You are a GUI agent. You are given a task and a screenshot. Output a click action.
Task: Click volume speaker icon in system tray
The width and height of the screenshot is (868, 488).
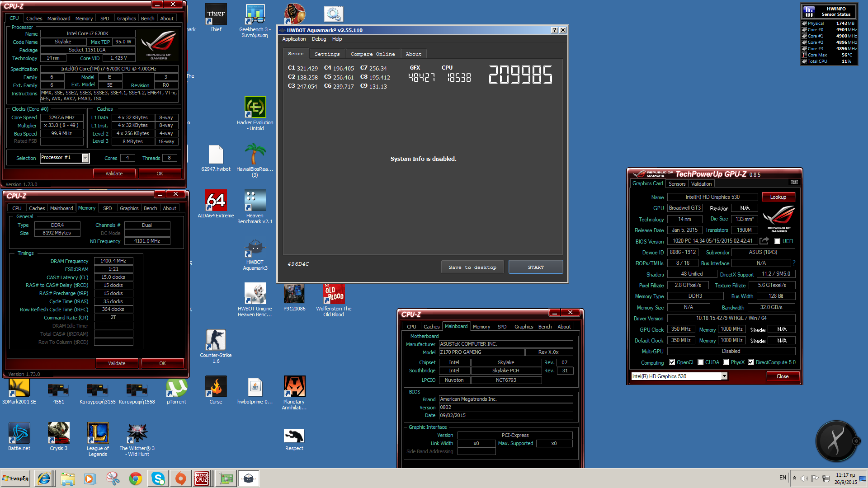[804, 479]
